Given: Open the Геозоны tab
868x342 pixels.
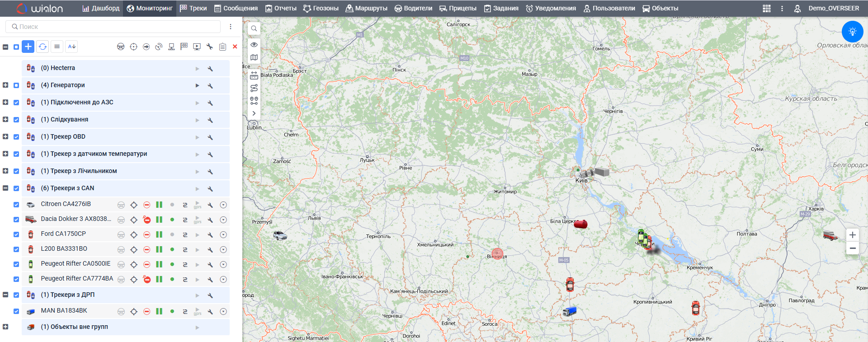Looking at the screenshot, I should click(321, 8).
